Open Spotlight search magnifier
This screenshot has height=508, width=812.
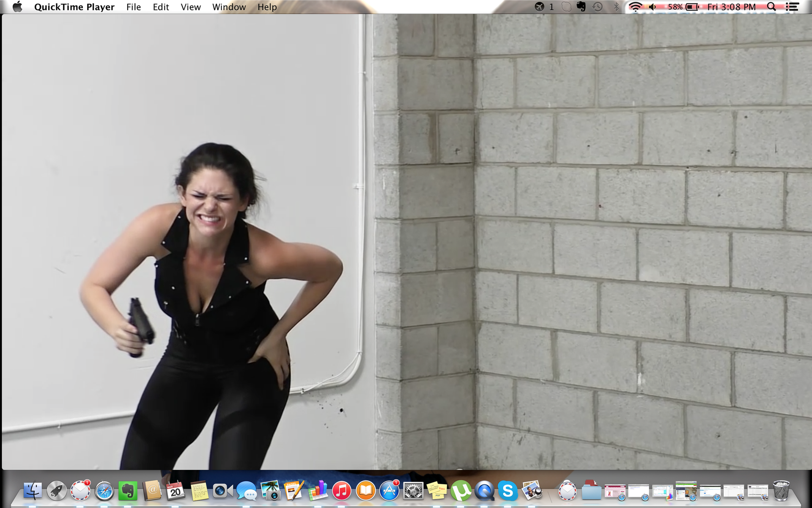click(771, 7)
